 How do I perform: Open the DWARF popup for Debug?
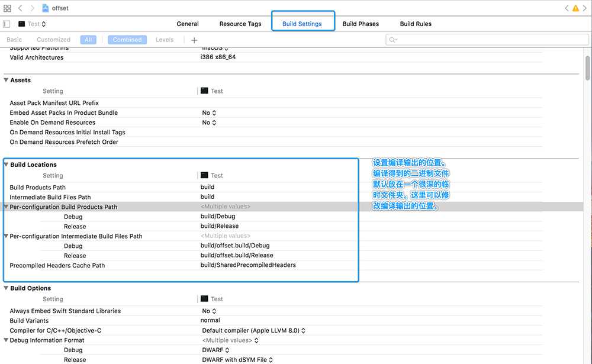coord(215,350)
